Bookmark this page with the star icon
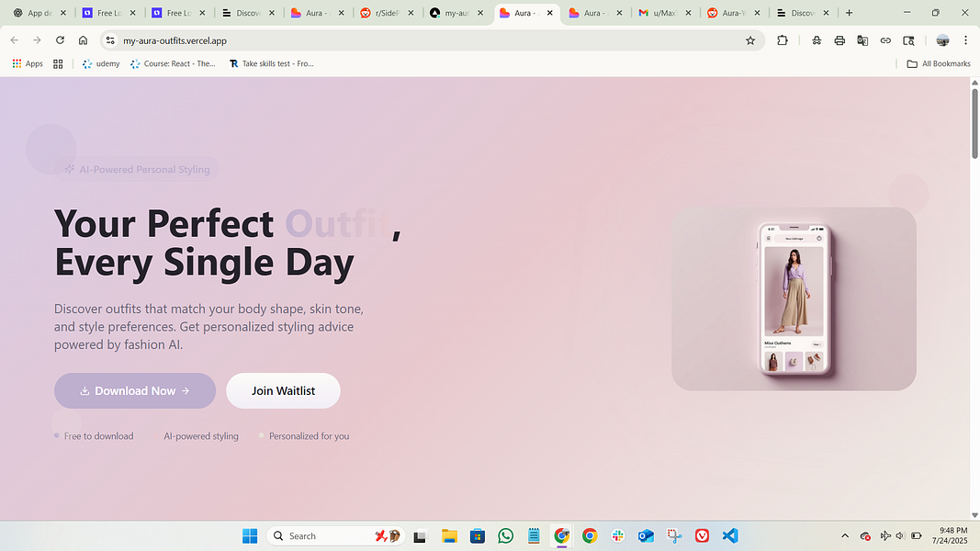 750,40
